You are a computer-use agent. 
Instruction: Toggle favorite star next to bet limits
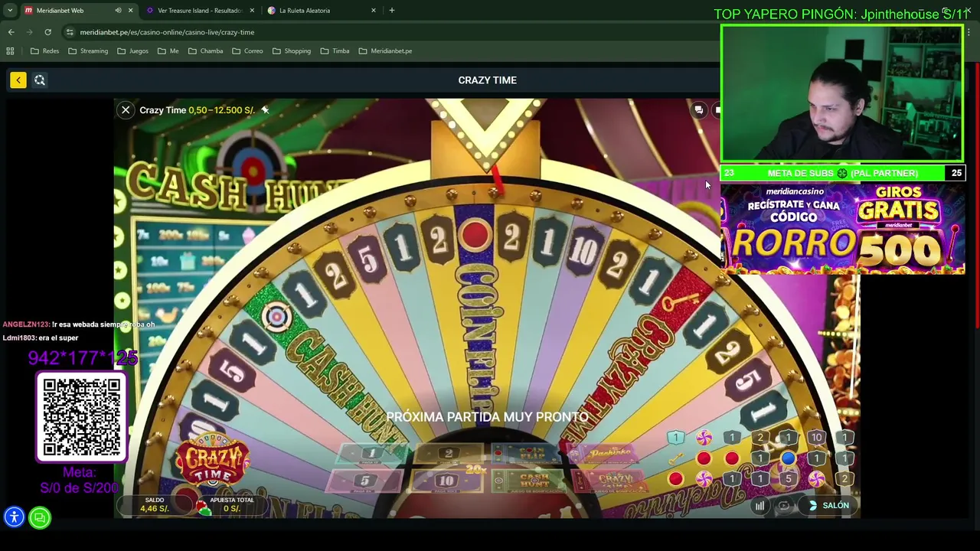tap(265, 110)
